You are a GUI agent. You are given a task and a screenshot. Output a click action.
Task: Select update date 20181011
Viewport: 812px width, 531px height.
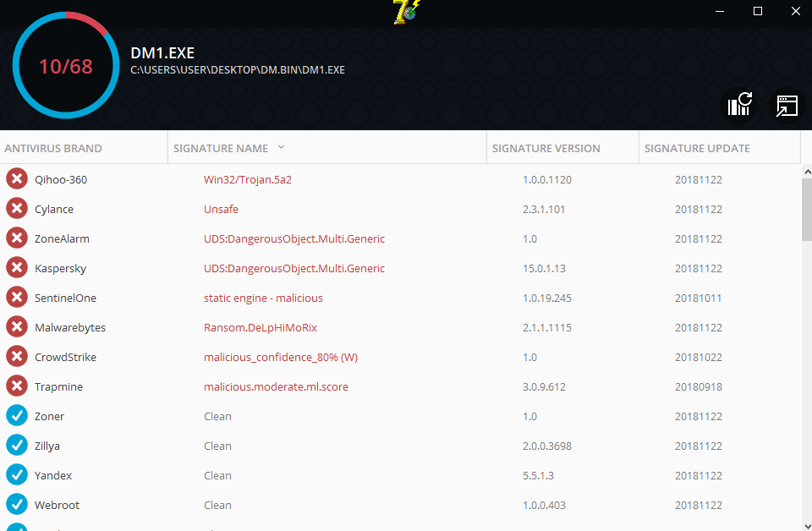pyautogui.click(x=698, y=298)
